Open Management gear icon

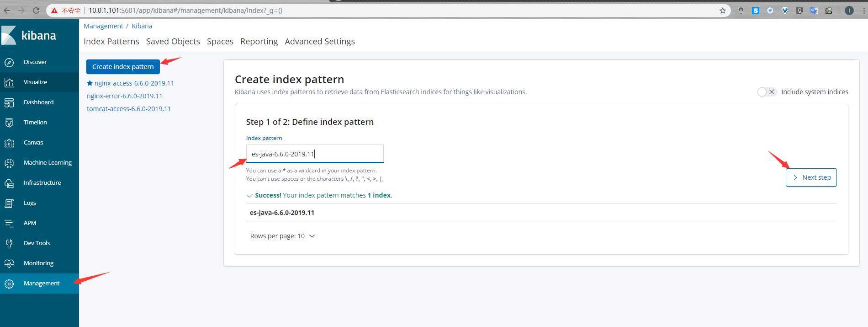coord(9,284)
